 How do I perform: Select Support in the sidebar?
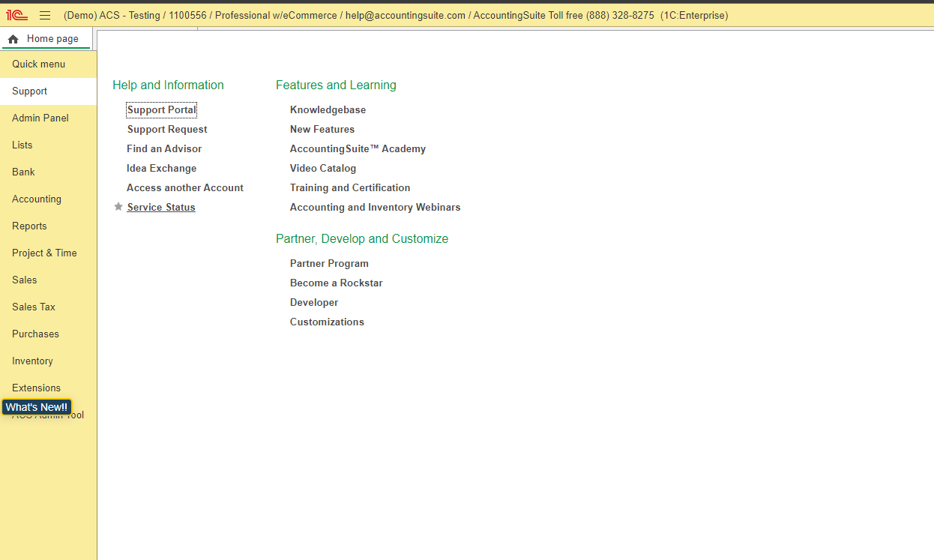point(48,91)
